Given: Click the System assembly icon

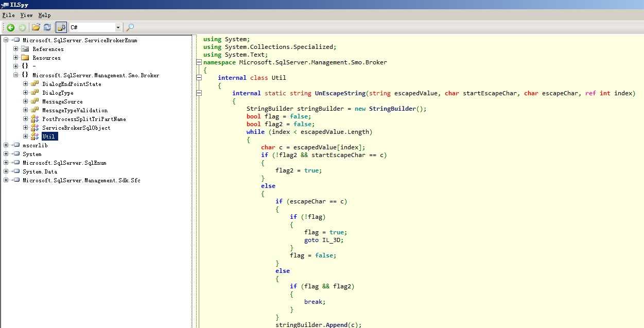Looking at the screenshot, I should [x=15, y=154].
